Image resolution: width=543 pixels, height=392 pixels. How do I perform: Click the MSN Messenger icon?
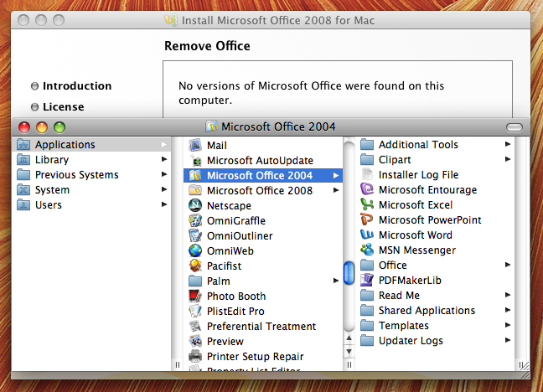[367, 250]
